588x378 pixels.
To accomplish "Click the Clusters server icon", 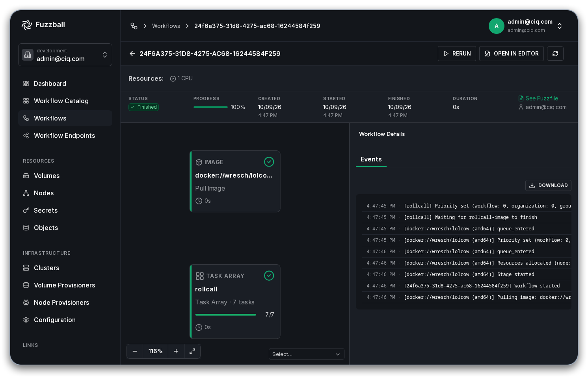I will coord(26,268).
